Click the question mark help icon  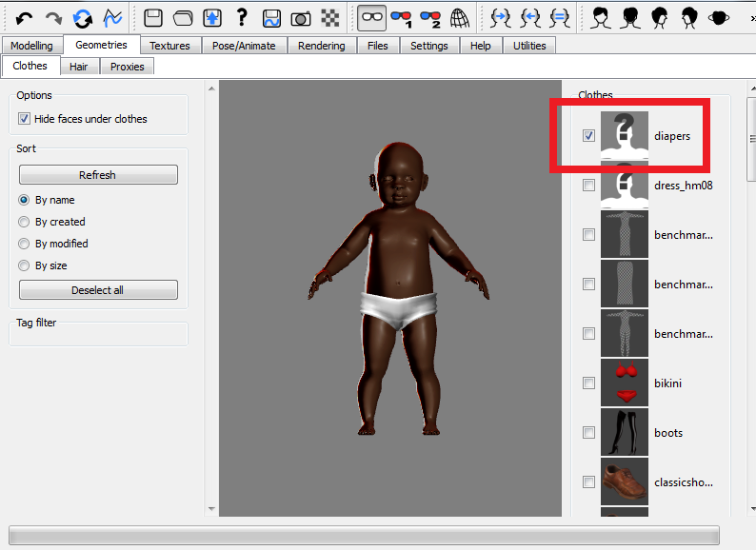tap(242, 17)
